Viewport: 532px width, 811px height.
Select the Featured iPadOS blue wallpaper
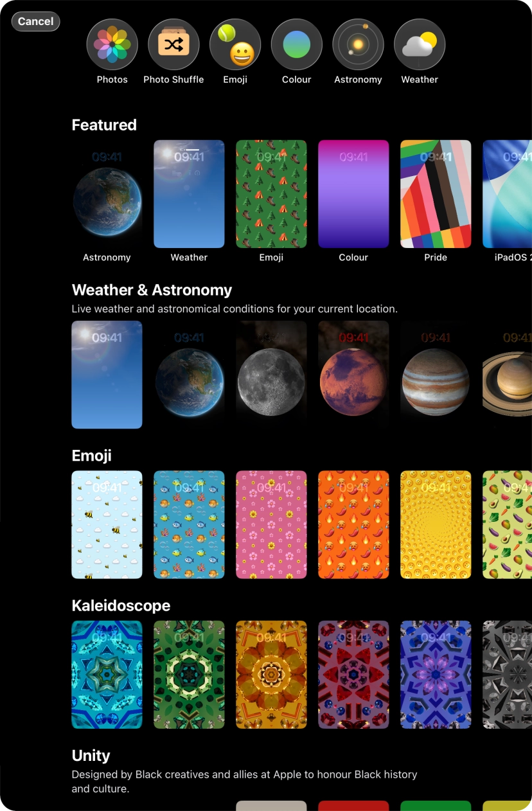tap(508, 194)
